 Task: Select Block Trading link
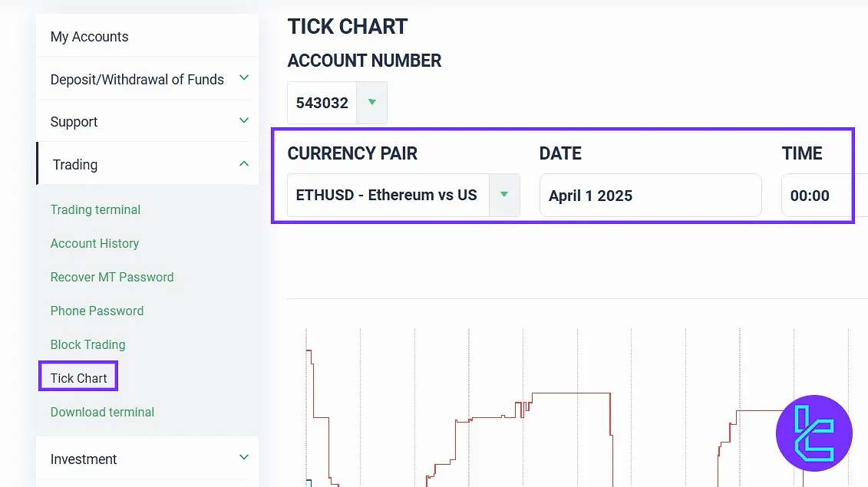click(87, 344)
